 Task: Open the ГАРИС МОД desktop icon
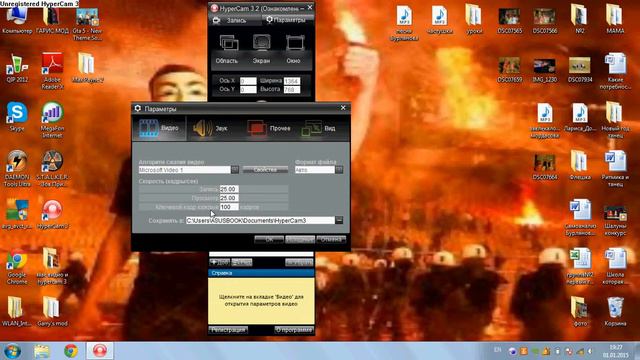click(52, 20)
